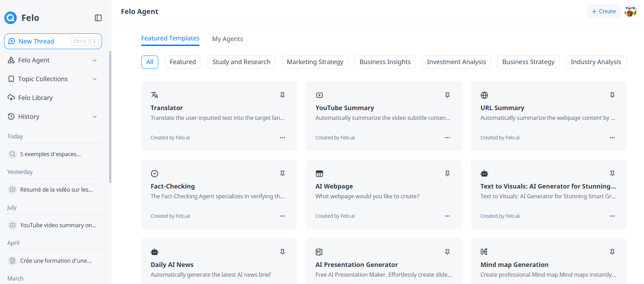This screenshot has width=644, height=284.
Task: Open the Fact-Checking card's more options
Action: [x=282, y=216]
